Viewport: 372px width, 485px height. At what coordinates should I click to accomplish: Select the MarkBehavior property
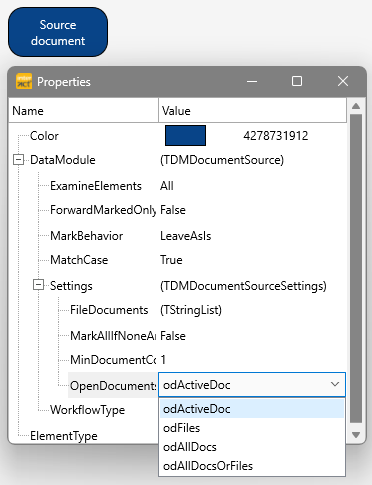coord(87,236)
